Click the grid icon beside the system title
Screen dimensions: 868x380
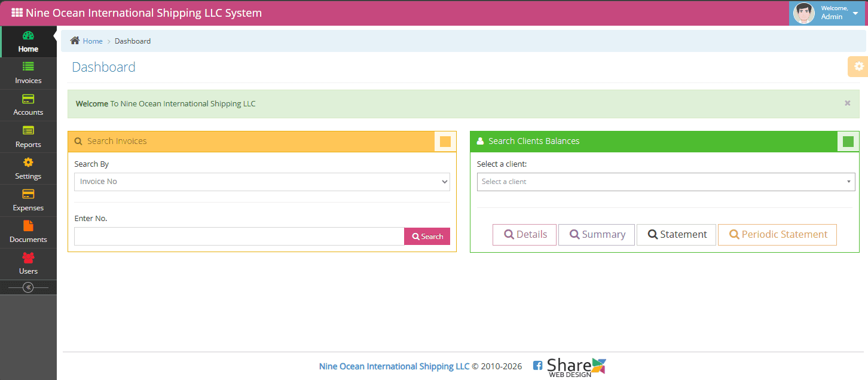[x=17, y=13]
